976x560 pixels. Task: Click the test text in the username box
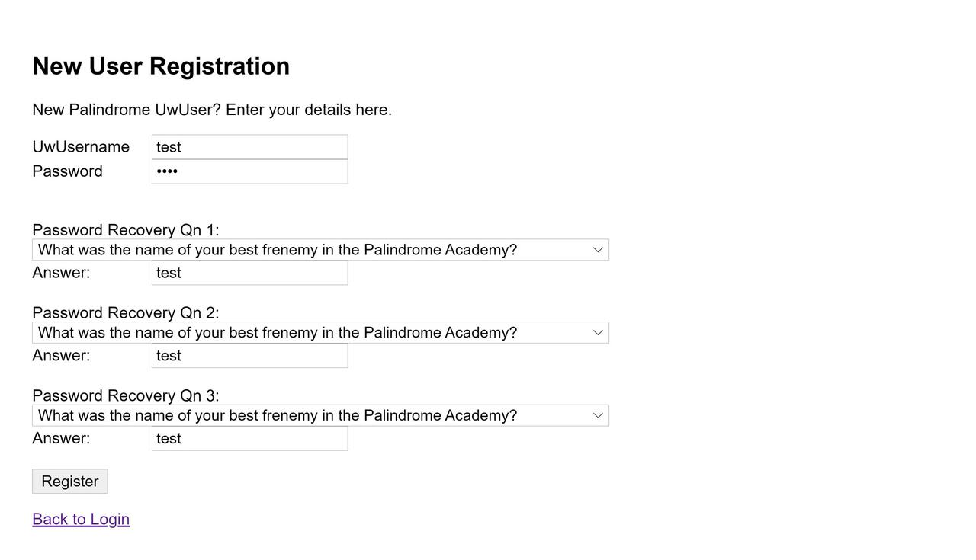click(169, 146)
